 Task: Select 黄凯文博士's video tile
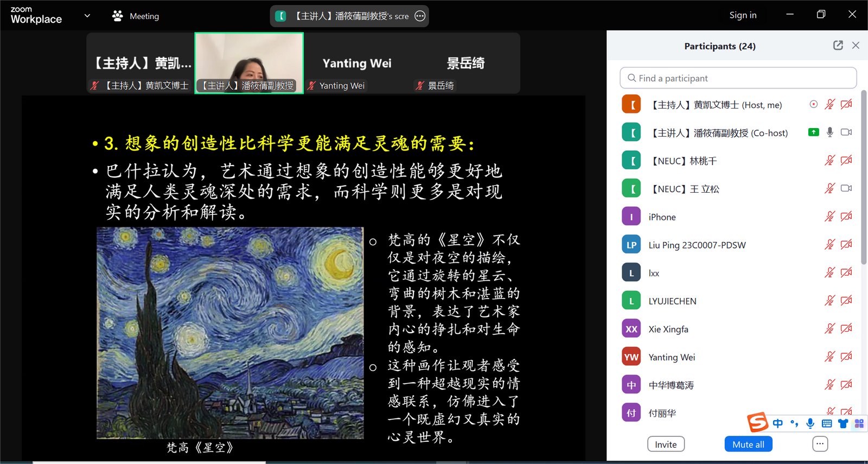coord(141,63)
